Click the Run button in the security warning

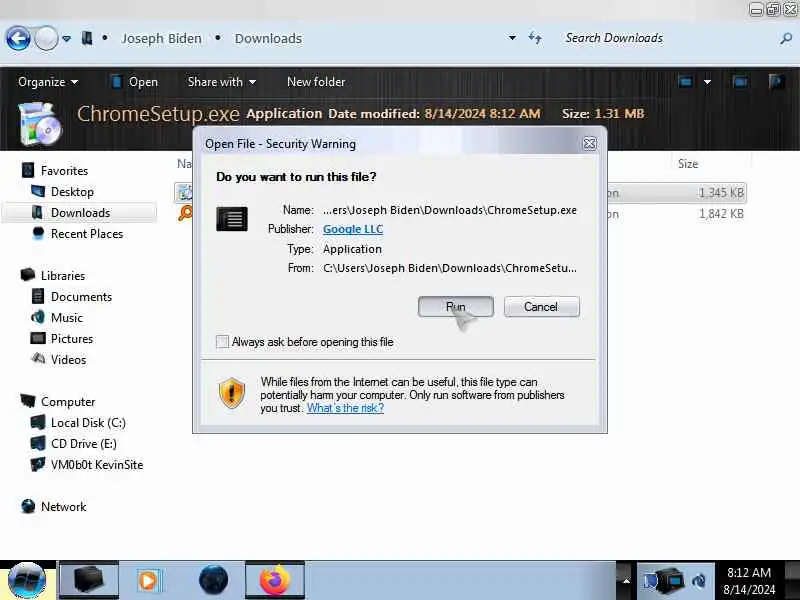coord(456,307)
